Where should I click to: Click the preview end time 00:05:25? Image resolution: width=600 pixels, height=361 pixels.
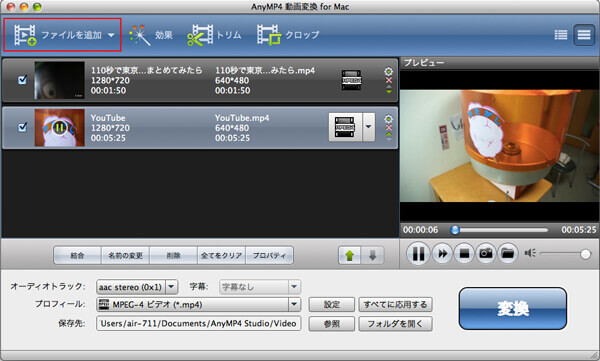tap(578, 230)
